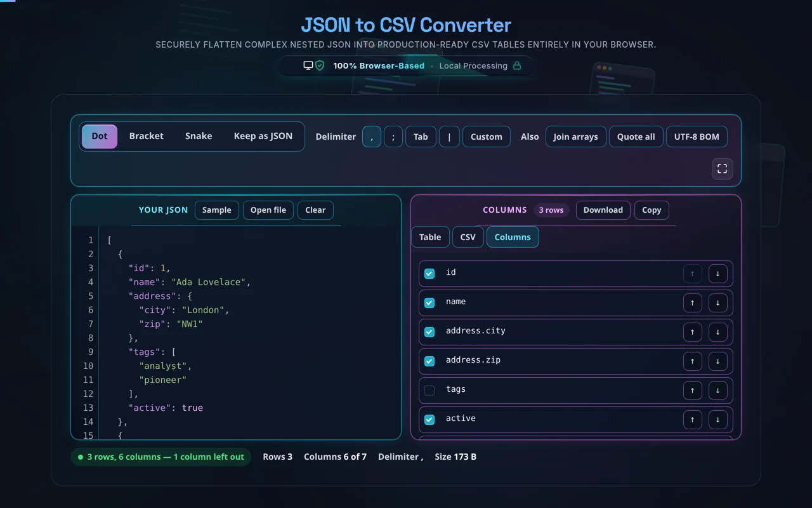
Task: Click inside the JSON editor area
Action: [x=250, y=333]
